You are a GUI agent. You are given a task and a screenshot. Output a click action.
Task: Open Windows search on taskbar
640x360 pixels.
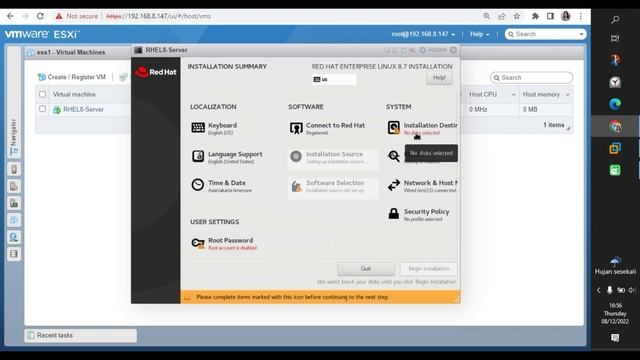coord(615,19)
